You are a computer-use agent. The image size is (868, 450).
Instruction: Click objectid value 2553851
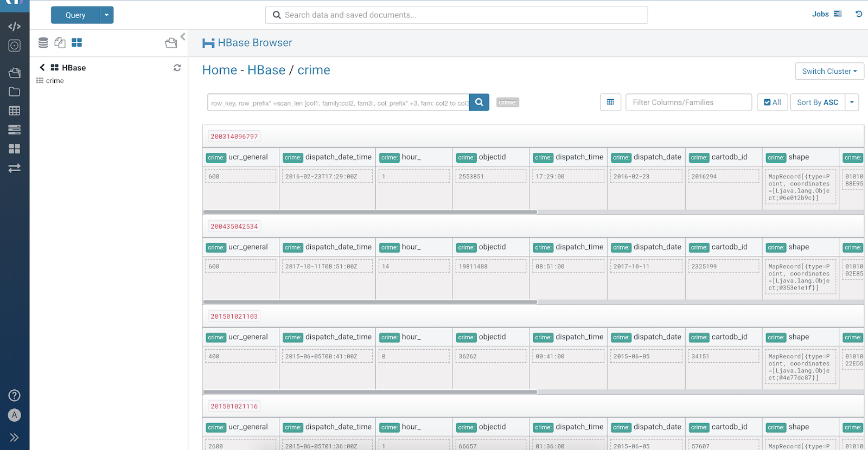click(490, 177)
